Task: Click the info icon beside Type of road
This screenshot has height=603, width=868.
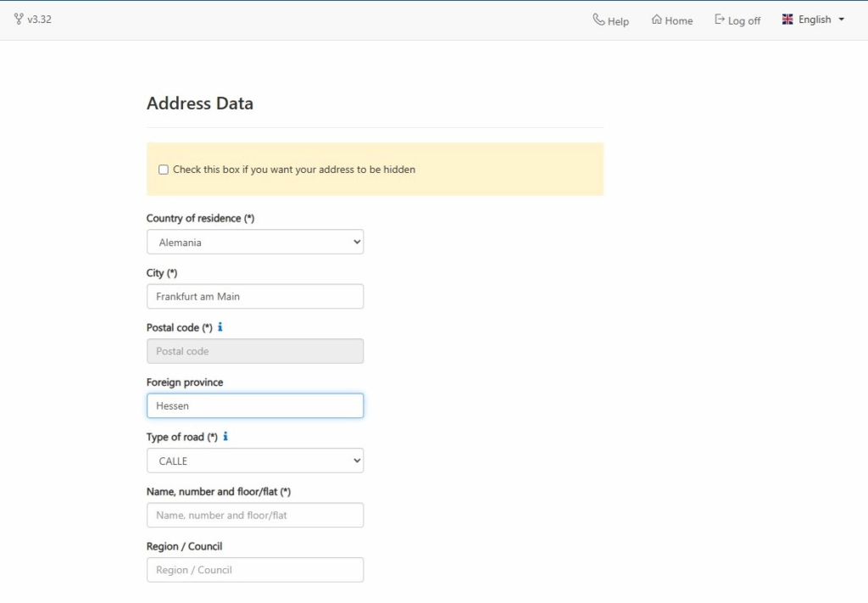Action: (225, 437)
